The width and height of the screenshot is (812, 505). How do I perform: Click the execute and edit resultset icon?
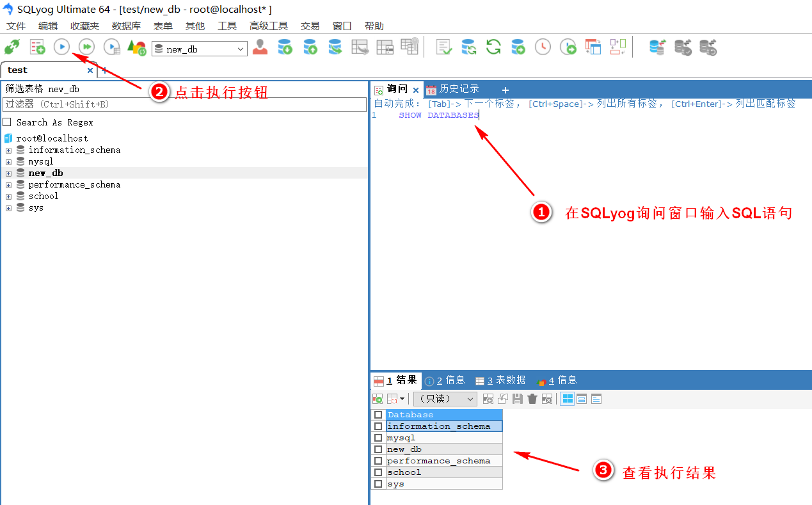click(112, 47)
